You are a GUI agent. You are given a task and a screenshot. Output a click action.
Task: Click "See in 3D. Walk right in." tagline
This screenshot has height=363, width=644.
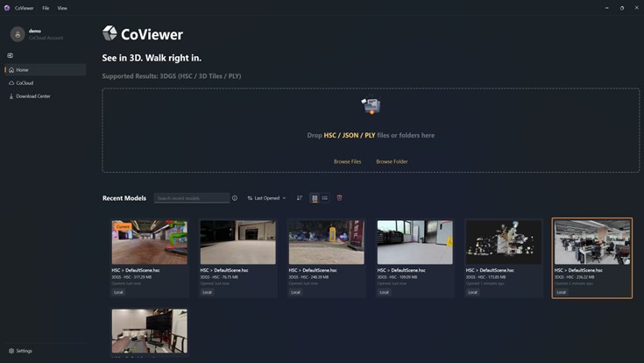click(x=152, y=58)
